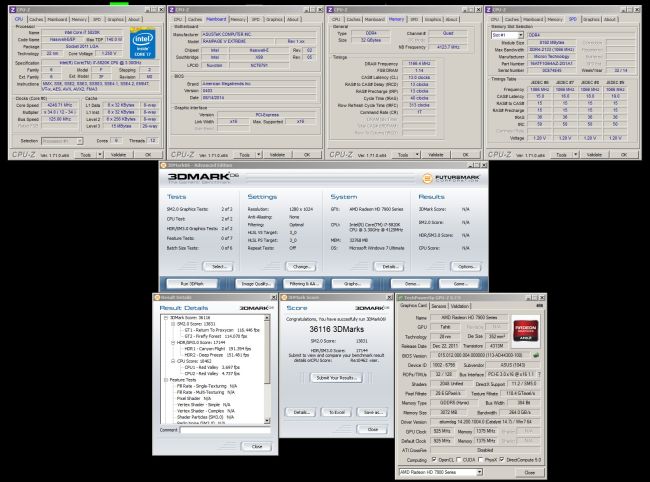Screen dimensions: 650x482
Task: Click the Submit Your Results button
Action: click(336, 378)
